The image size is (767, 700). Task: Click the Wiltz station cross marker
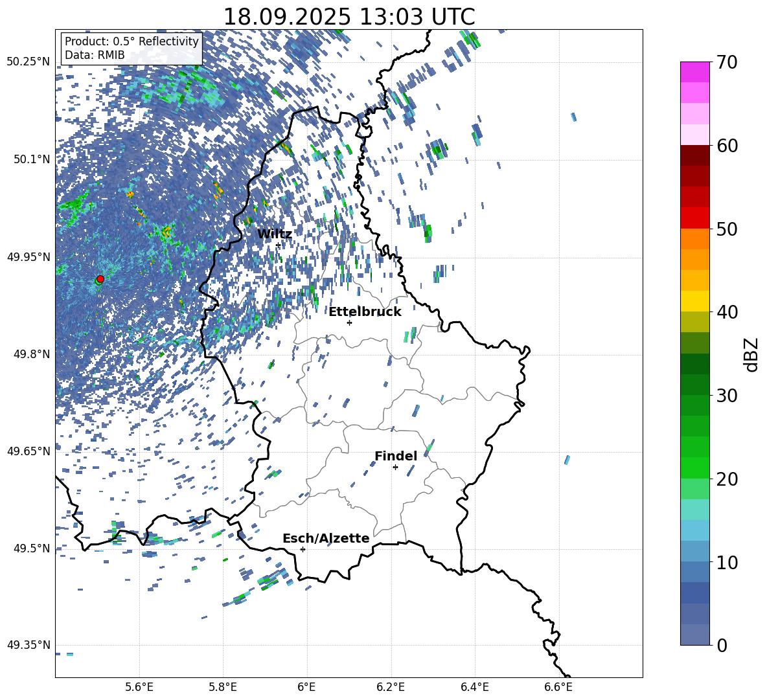(x=279, y=245)
